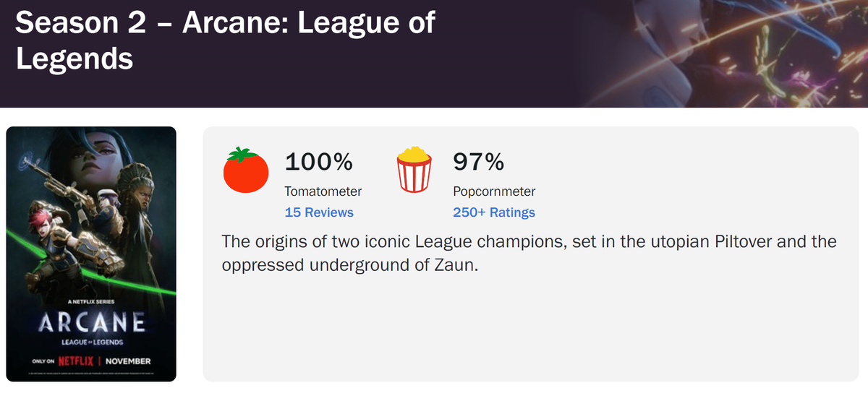Click "LEAGUE OF LEGENDS" subtitle on poster

click(91, 340)
